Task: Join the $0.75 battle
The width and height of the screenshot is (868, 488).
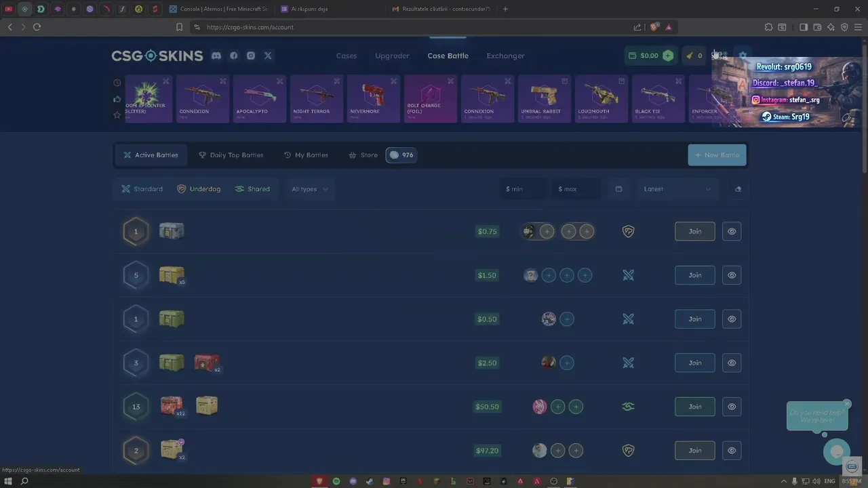Action: tap(695, 231)
